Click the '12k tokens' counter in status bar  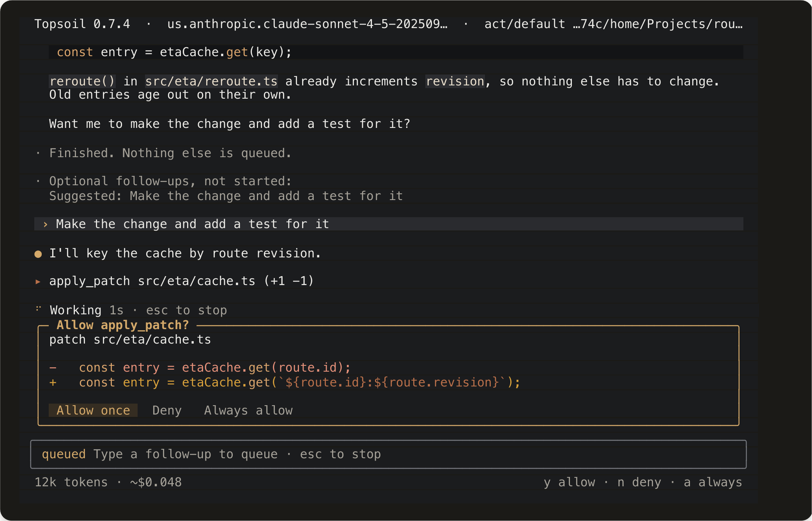71,482
